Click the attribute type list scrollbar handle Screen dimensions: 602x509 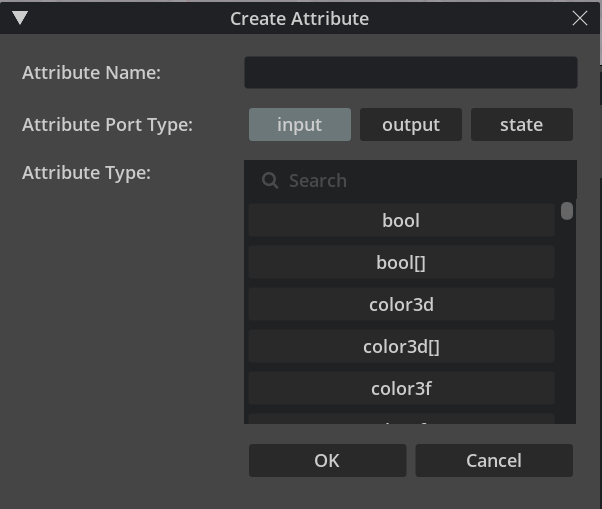(x=567, y=211)
